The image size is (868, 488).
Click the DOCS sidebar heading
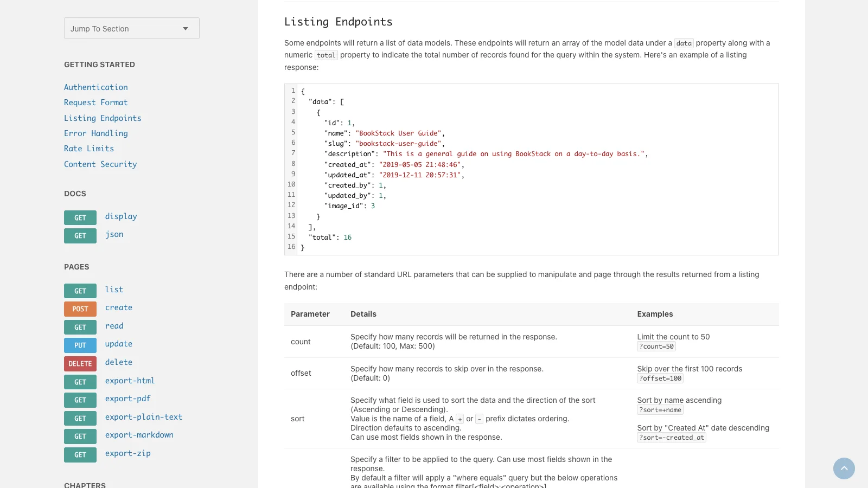[75, 194]
